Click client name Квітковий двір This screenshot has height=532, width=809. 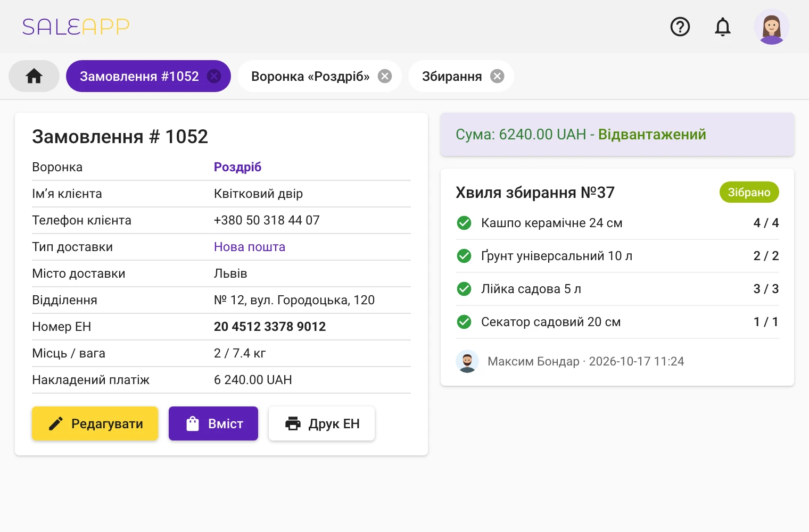pyautogui.click(x=258, y=194)
